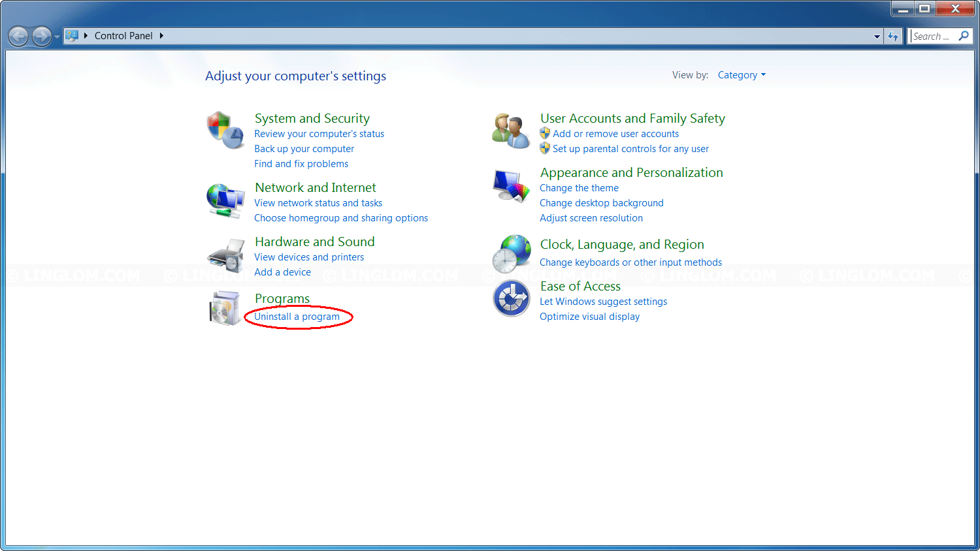Open the View by Category dropdown
The height and width of the screenshot is (551, 980).
point(742,75)
